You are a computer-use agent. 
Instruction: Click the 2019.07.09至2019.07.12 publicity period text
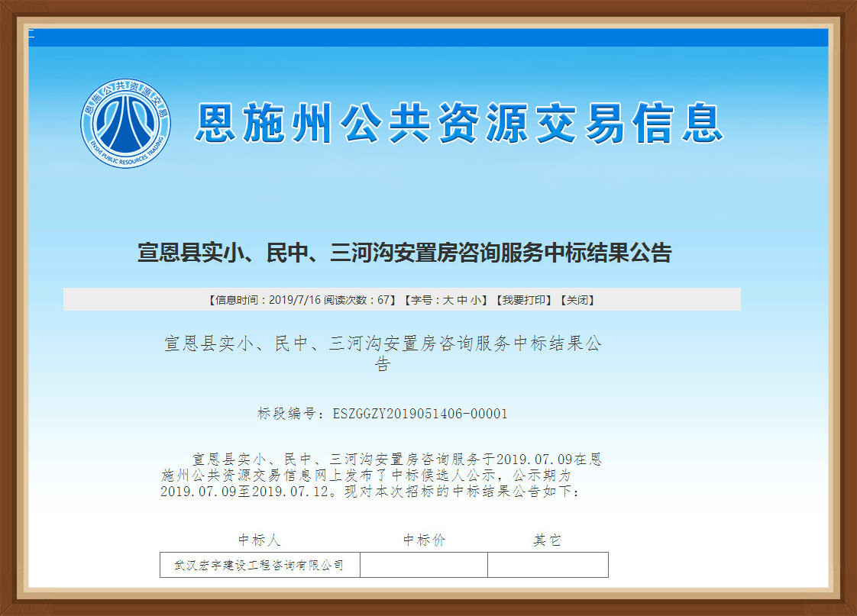(245, 491)
